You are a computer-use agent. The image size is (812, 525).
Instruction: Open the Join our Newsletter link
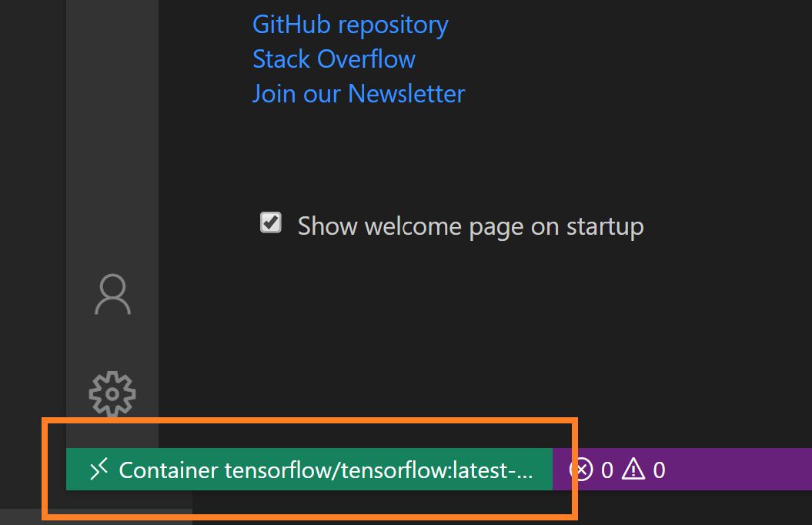(359, 94)
